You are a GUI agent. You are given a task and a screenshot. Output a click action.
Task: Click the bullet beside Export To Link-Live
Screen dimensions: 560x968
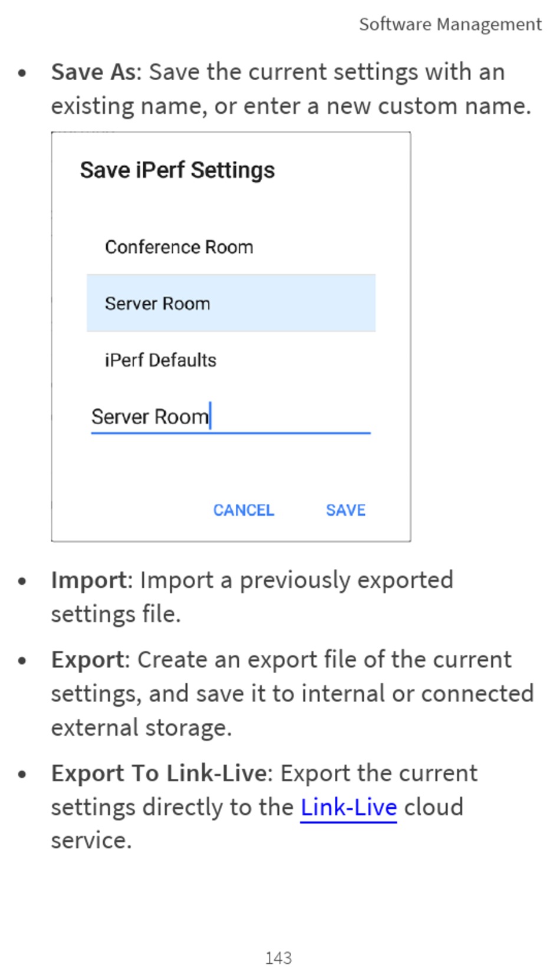click(x=22, y=775)
